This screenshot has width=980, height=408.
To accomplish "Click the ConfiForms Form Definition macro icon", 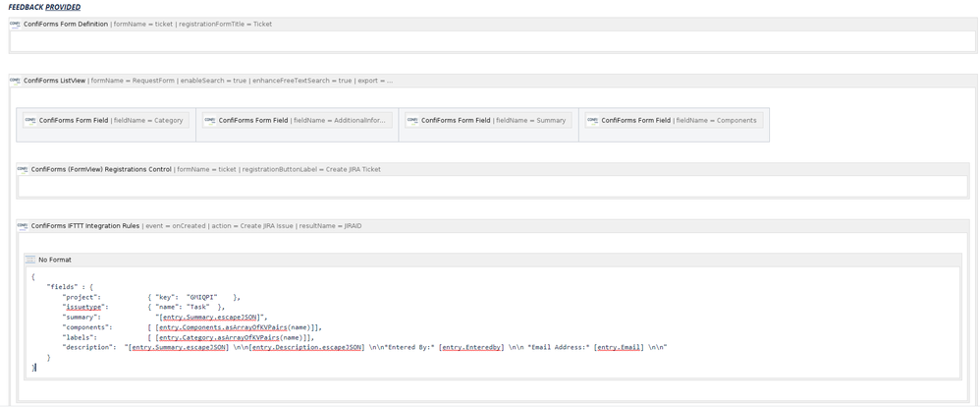I will click(15, 25).
